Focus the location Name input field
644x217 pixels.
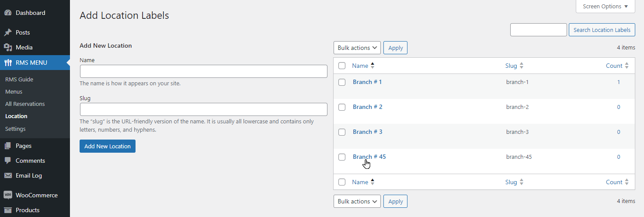(x=204, y=71)
